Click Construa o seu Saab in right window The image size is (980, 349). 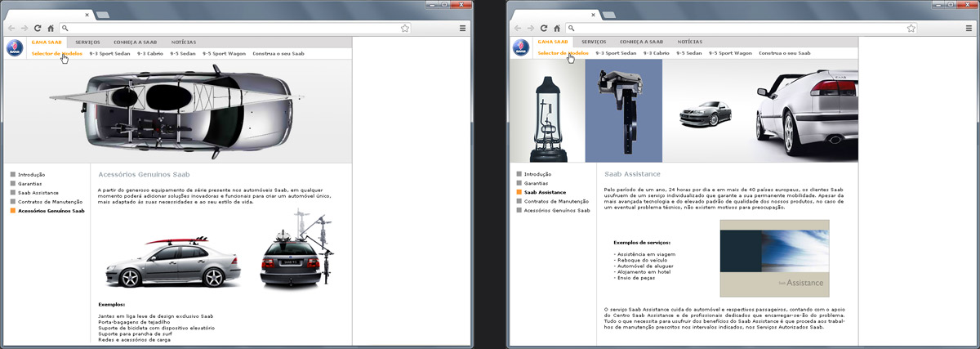click(x=784, y=53)
